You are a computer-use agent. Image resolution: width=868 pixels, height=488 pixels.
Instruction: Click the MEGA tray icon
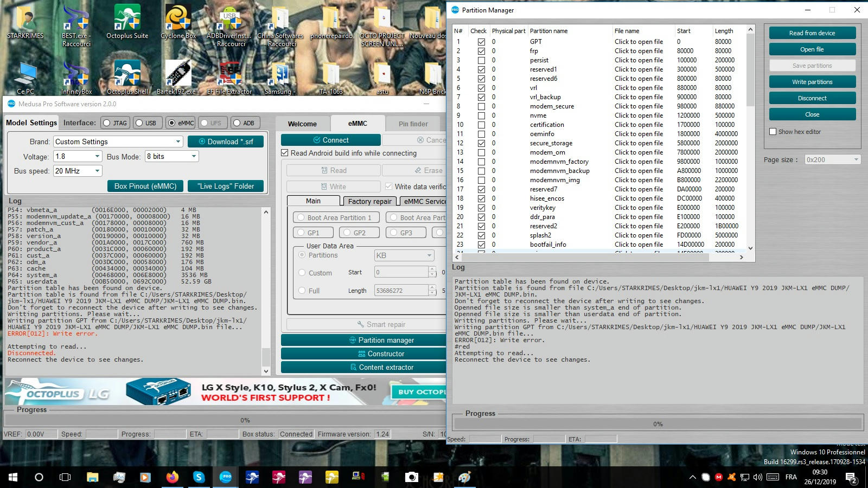point(719,477)
